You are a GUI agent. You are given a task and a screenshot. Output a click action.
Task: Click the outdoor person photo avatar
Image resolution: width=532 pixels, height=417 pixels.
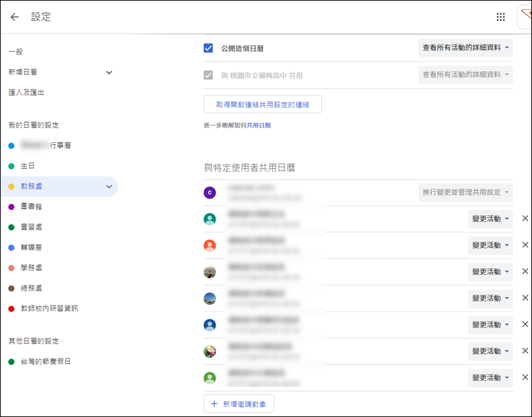click(210, 272)
